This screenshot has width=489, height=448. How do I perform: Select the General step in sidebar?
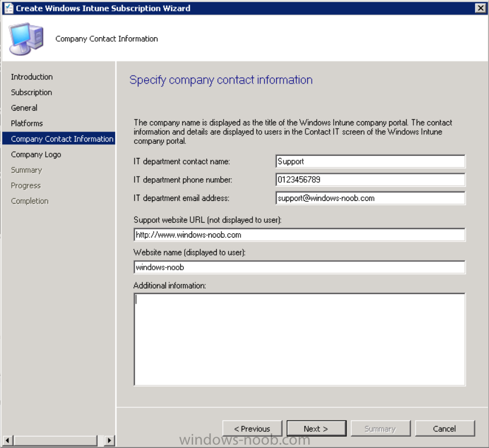(x=24, y=108)
